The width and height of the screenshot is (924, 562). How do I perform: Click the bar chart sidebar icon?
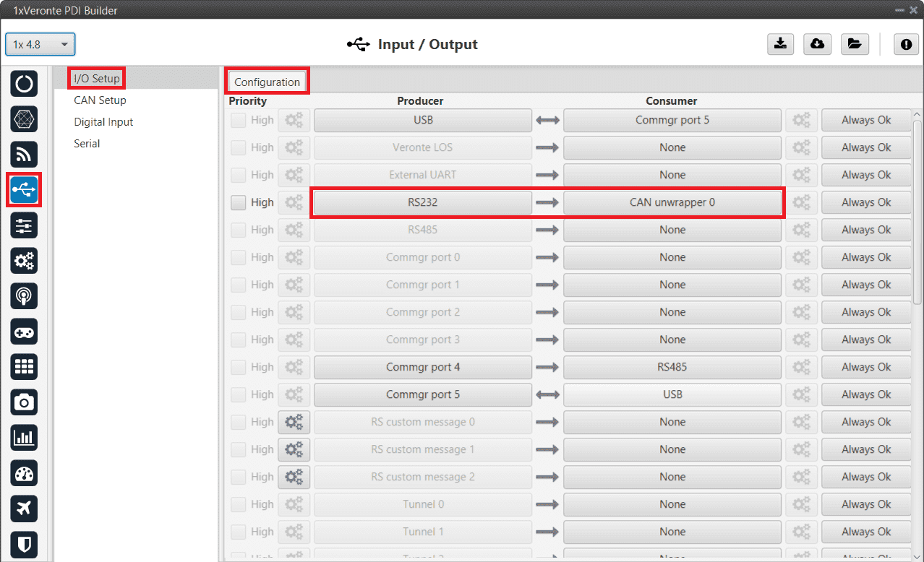tap(24, 438)
